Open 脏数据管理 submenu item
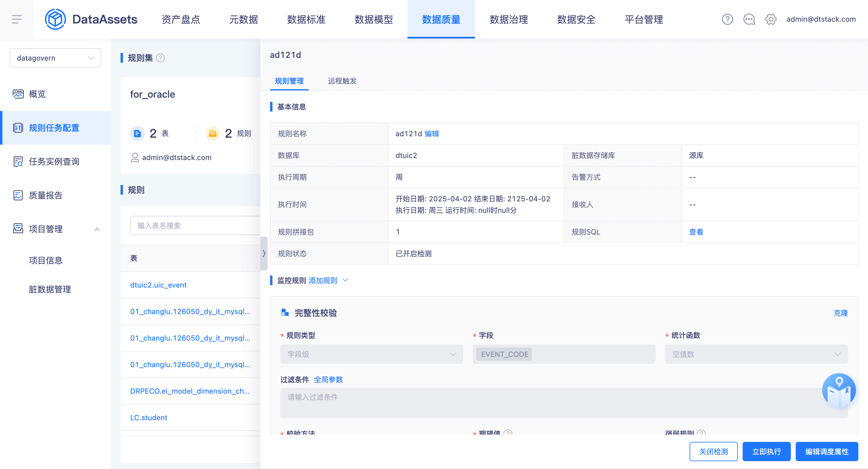Viewport: 868px width, 469px height. (50, 289)
